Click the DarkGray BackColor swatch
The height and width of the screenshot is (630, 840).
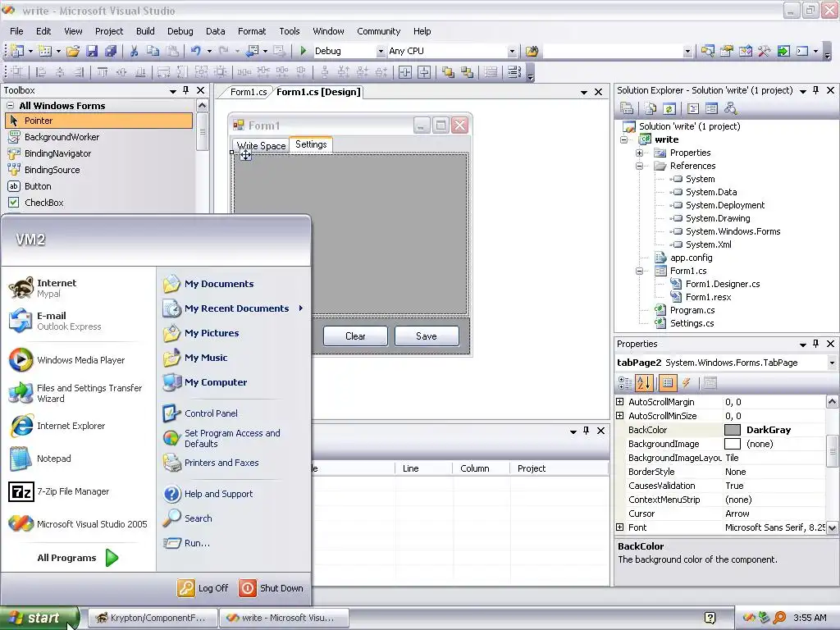click(733, 430)
